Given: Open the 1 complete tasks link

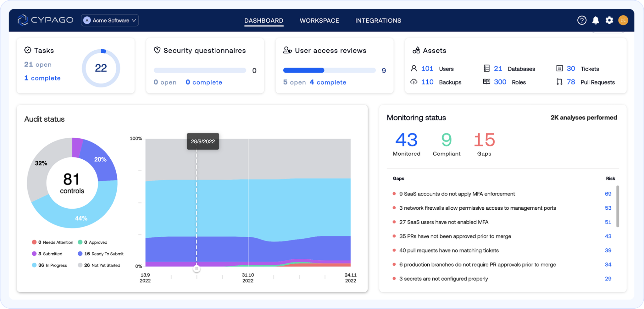Looking at the screenshot, I should click(42, 78).
